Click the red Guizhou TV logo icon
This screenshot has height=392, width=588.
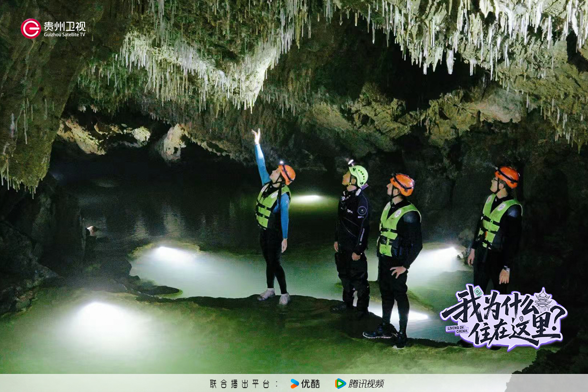coord(31,29)
